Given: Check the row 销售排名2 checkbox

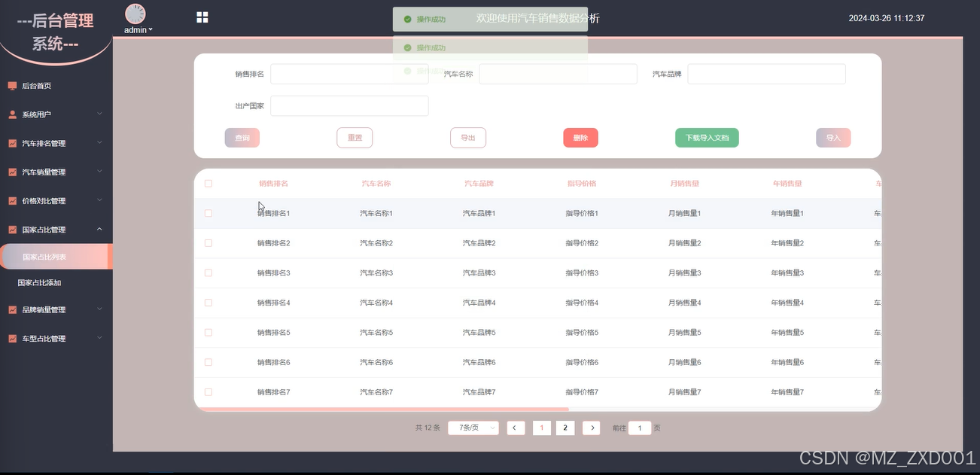Looking at the screenshot, I should pyautogui.click(x=208, y=243).
